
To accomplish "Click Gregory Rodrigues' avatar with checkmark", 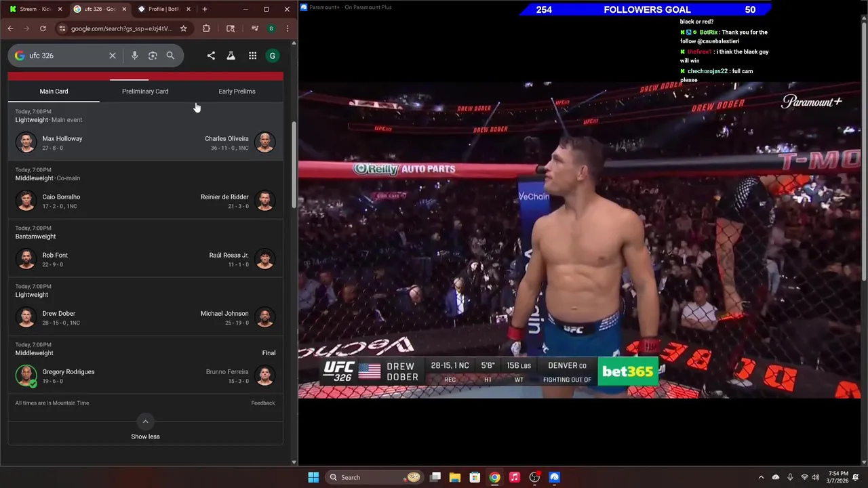I will click(x=26, y=375).
